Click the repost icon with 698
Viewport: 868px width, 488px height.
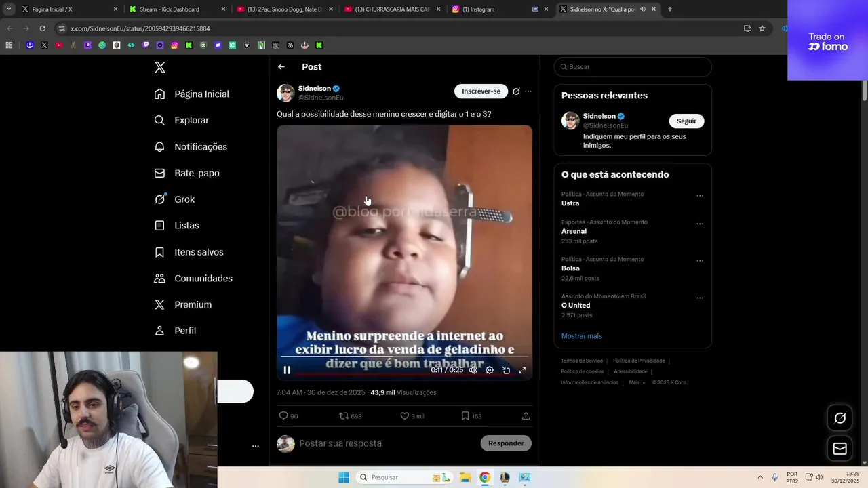(350, 415)
